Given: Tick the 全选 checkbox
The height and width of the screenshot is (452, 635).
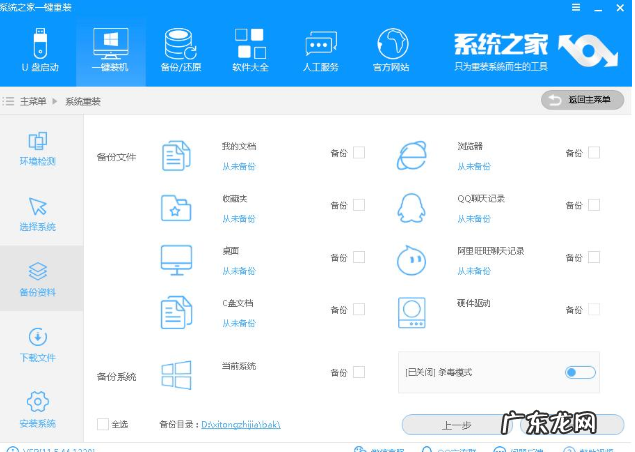Looking at the screenshot, I should (x=103, y=424).
